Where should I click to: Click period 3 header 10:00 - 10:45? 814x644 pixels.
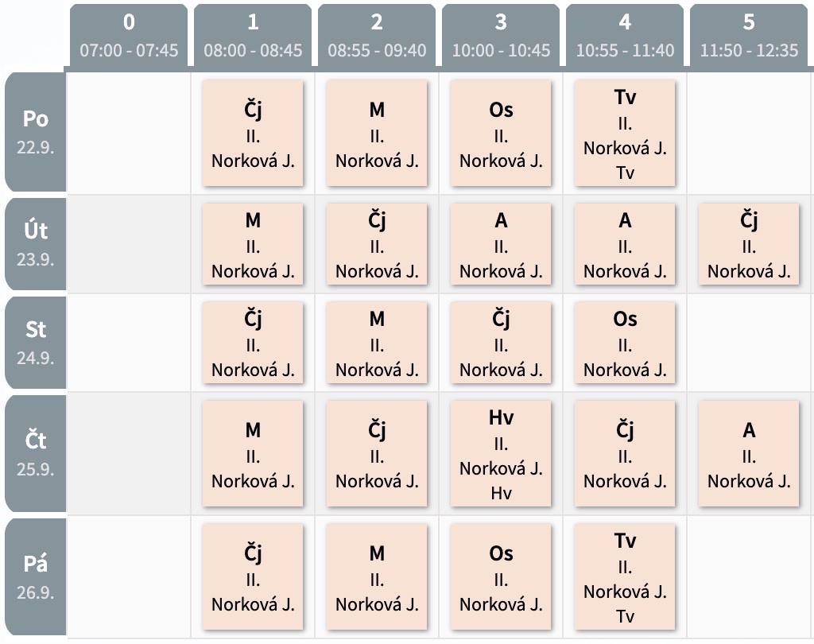click(501, 35)
